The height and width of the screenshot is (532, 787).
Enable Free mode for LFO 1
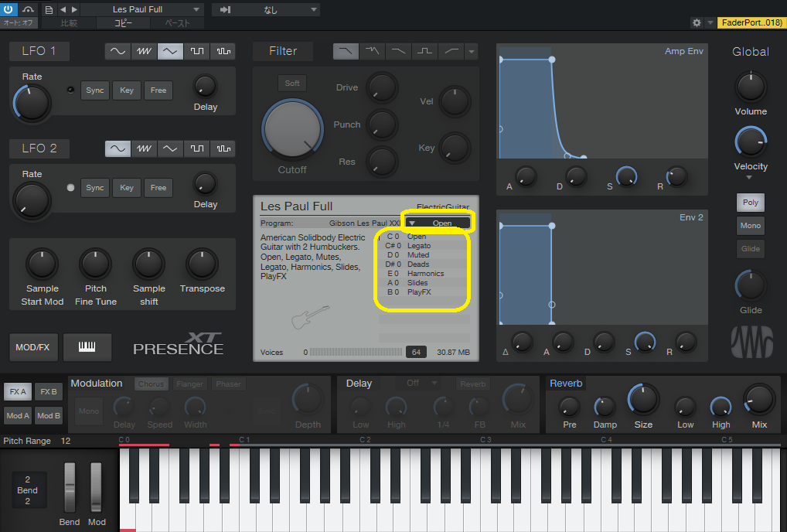pos(158,90)
